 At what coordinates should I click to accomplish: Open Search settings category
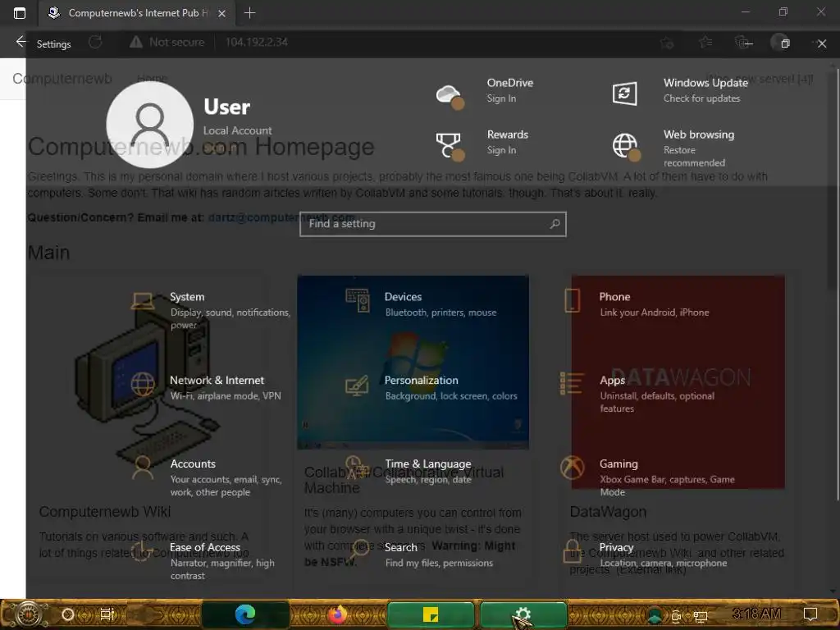coord(419,555)
